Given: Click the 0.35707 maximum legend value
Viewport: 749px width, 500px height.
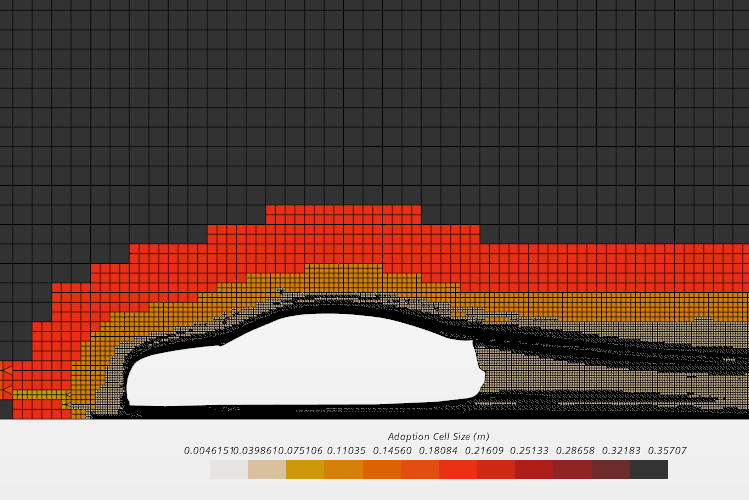Looking at the screenshot, I should click(667, 451).
